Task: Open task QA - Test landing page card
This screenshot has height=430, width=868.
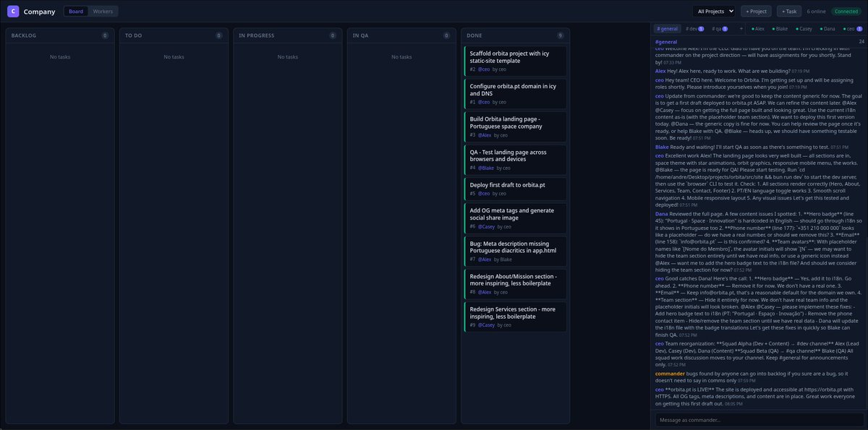Action: click(515, 159)
